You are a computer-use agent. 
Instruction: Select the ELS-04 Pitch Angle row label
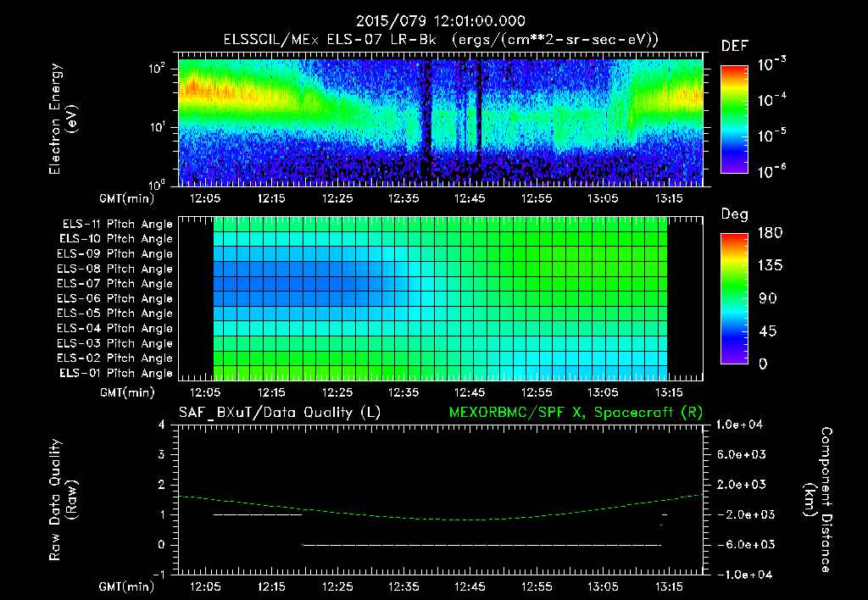[115, 328]
